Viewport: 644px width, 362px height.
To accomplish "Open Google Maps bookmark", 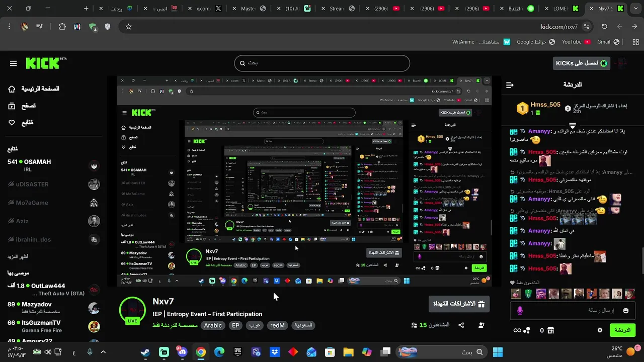I will tap(536, 42).
